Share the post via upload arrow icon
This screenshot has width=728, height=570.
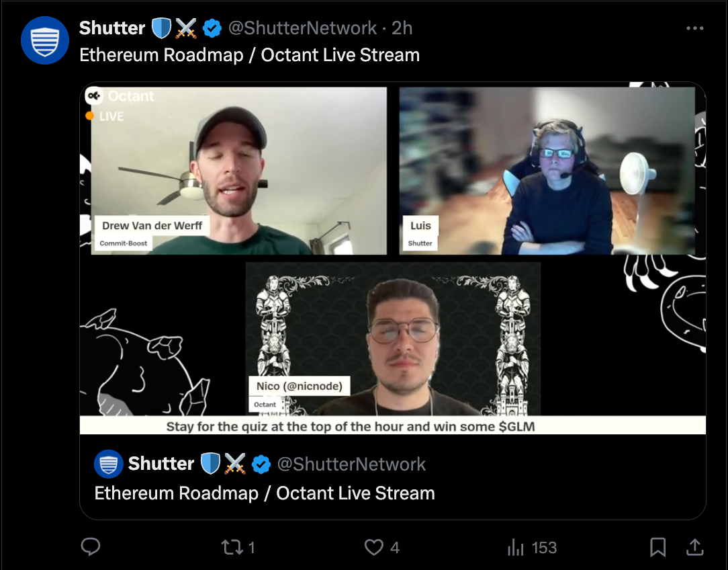pos(695,546)
